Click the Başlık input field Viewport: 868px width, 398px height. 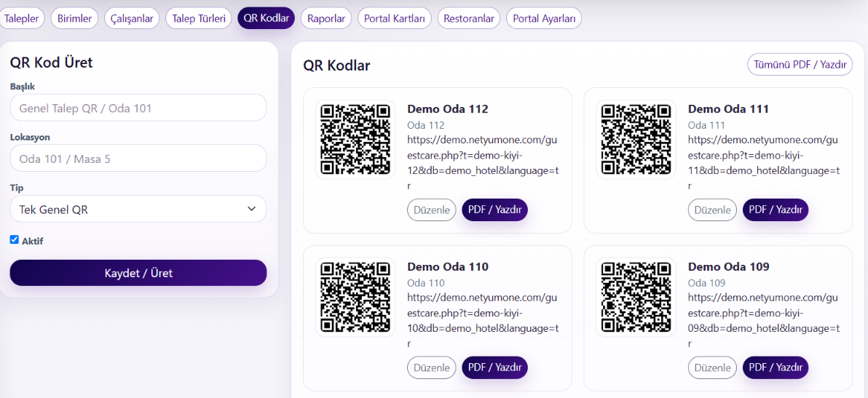click(138, 108)
